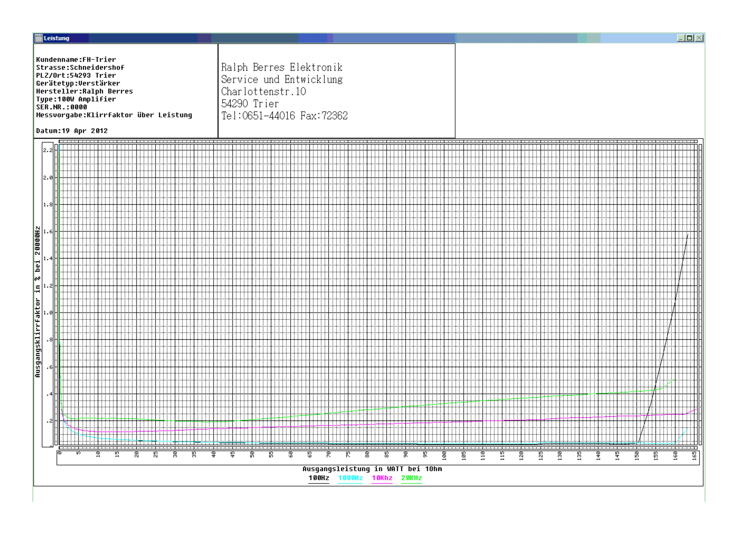The image size is (756, 534).
Task: Click the Leistung window system menu icon
Action: point(39,38)
